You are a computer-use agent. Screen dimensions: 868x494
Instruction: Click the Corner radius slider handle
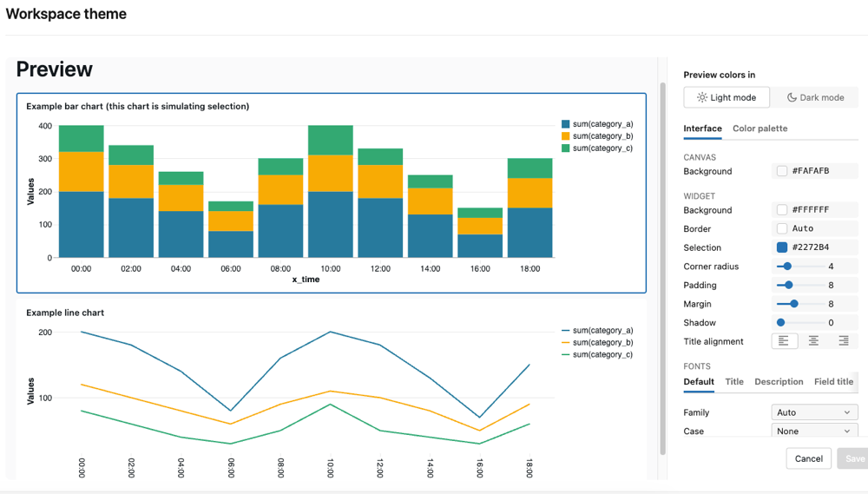point(787,267)
